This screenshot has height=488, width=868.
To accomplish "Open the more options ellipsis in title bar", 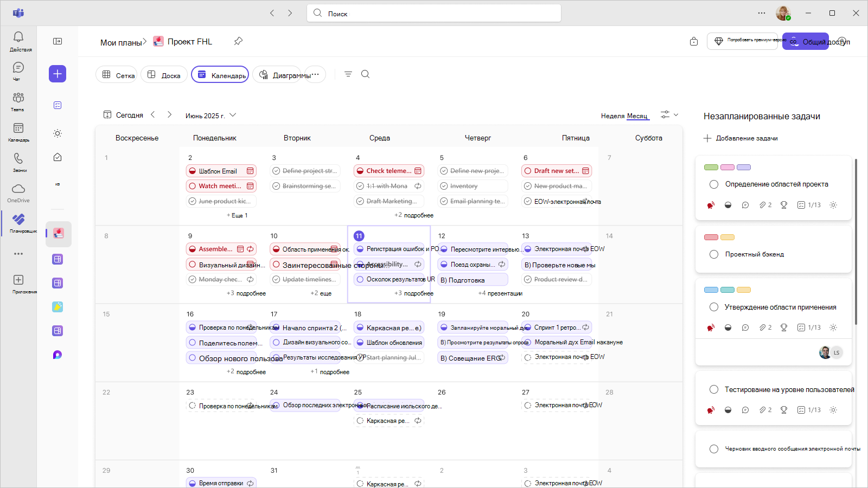I will coord(762,13).
